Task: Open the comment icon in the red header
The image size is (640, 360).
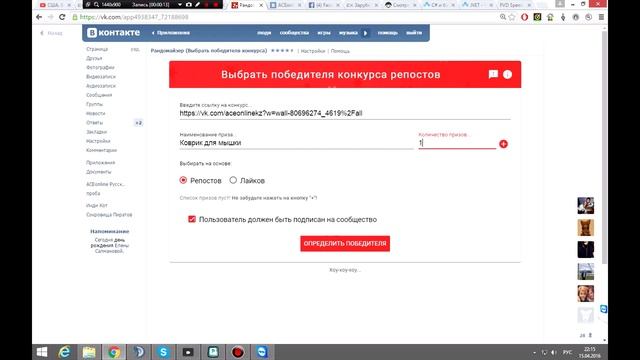Action: [x=493, y=74]
